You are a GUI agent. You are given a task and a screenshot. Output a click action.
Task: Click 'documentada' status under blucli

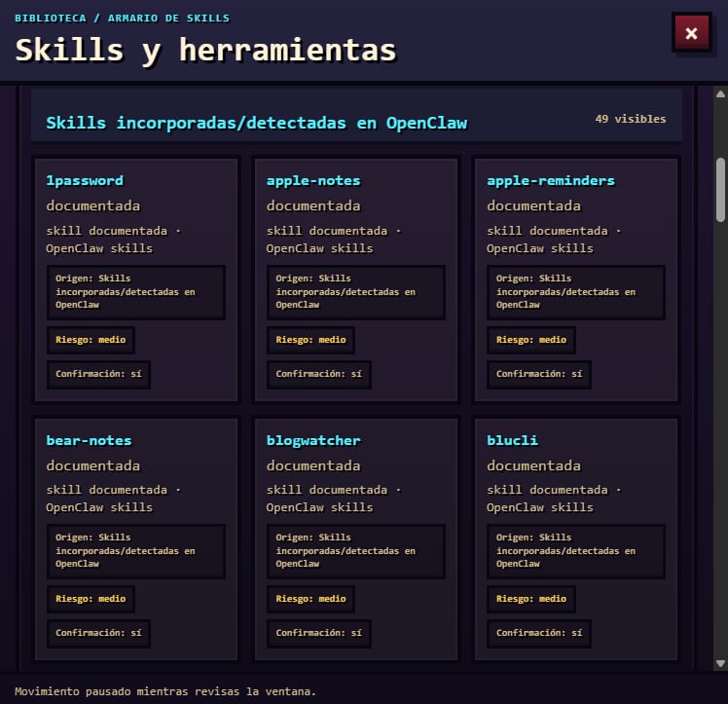(533, 465)
